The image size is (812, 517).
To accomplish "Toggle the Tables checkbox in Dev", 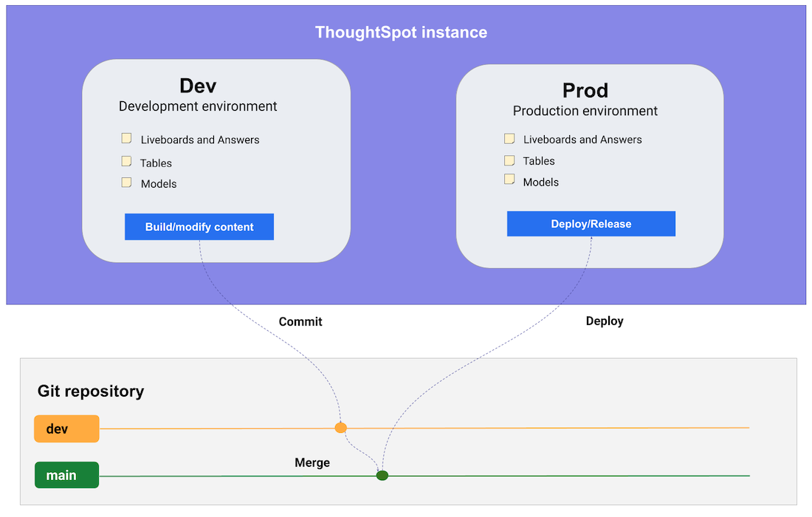I will coord(126,161).
